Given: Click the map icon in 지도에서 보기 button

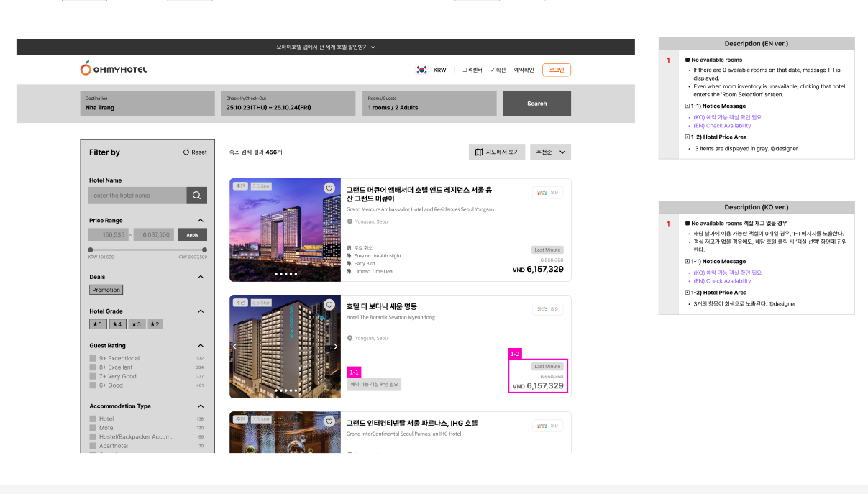Looking at the screenshot, I should click(x=480, y=152).
